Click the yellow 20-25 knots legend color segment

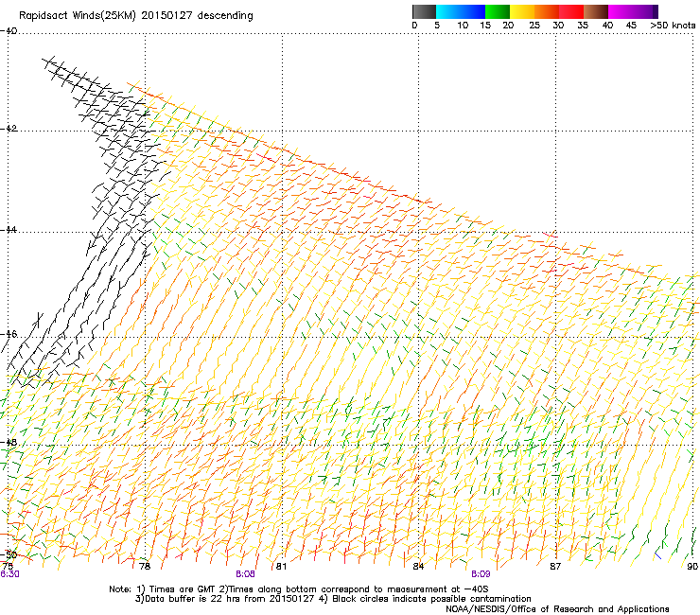(522, 11)
